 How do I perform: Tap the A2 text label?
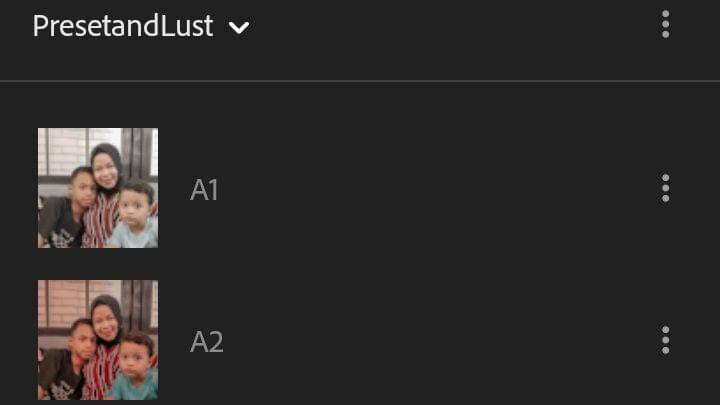(206, 342)
